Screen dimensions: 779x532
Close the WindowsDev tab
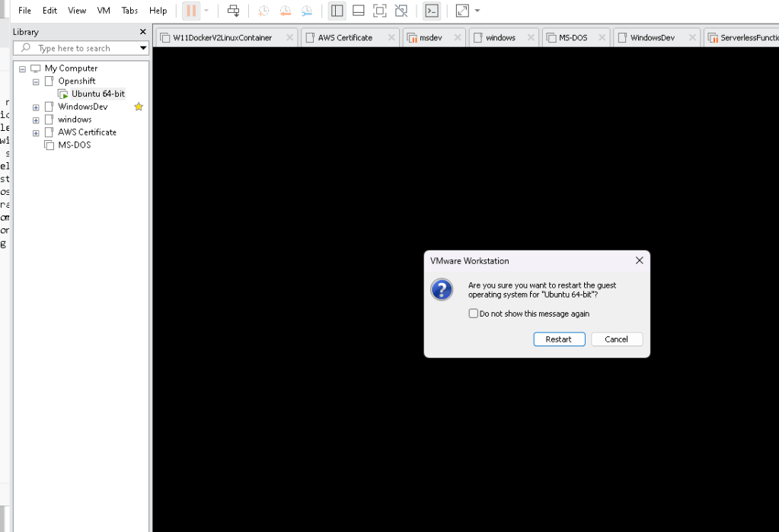click(x=692, y=37)
